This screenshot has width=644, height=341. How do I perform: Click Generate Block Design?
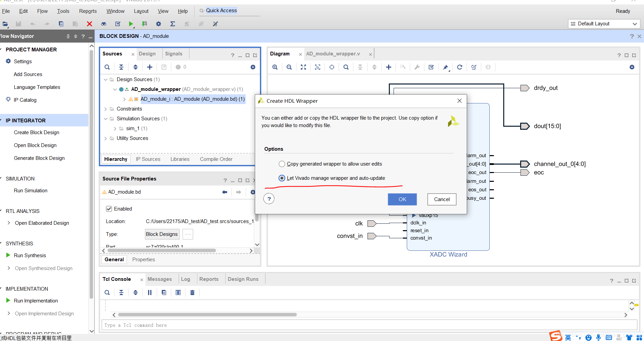pos(39,158)
